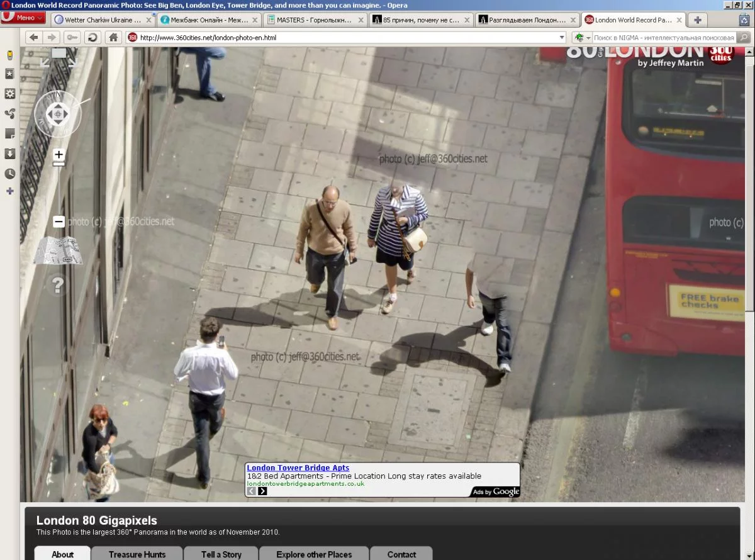The width and height of the screenshot is (755, 560).
Task: Go to the home page icon
Action: 113,37
